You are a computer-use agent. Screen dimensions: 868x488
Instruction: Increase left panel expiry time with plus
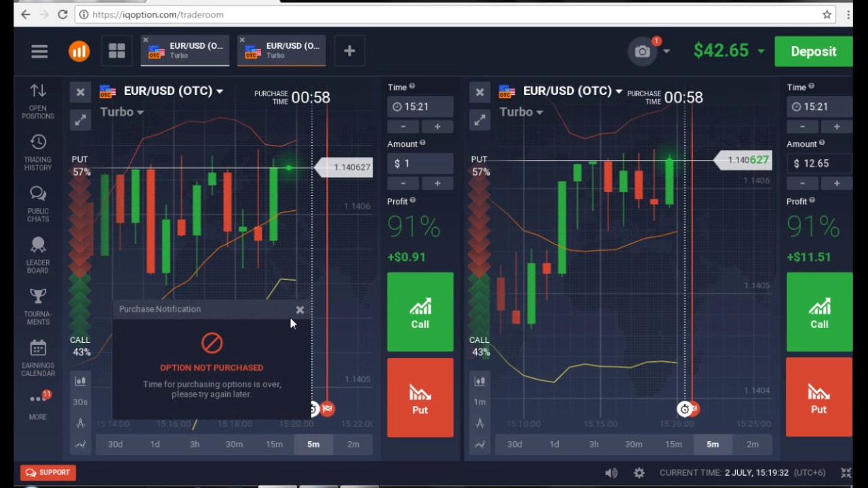437,127
